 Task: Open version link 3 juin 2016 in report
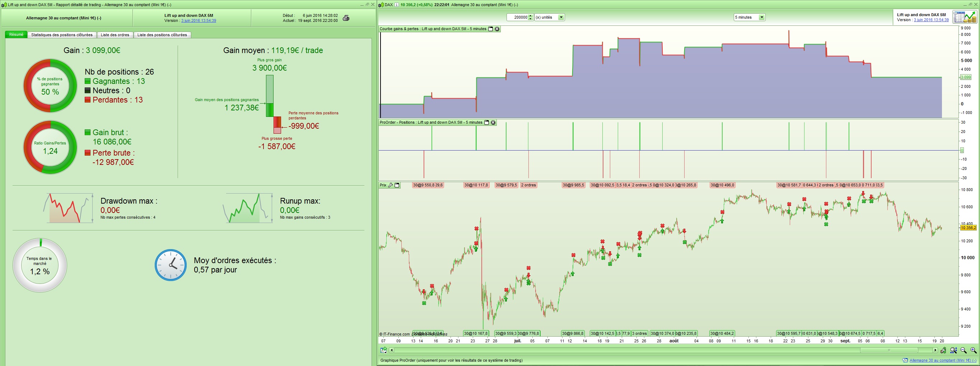coord(198,20)
